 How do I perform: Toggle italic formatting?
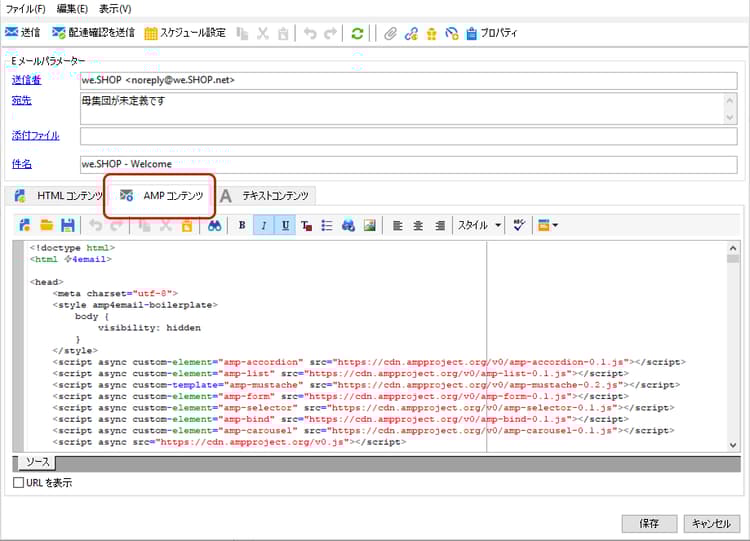(x=264, y=225)
